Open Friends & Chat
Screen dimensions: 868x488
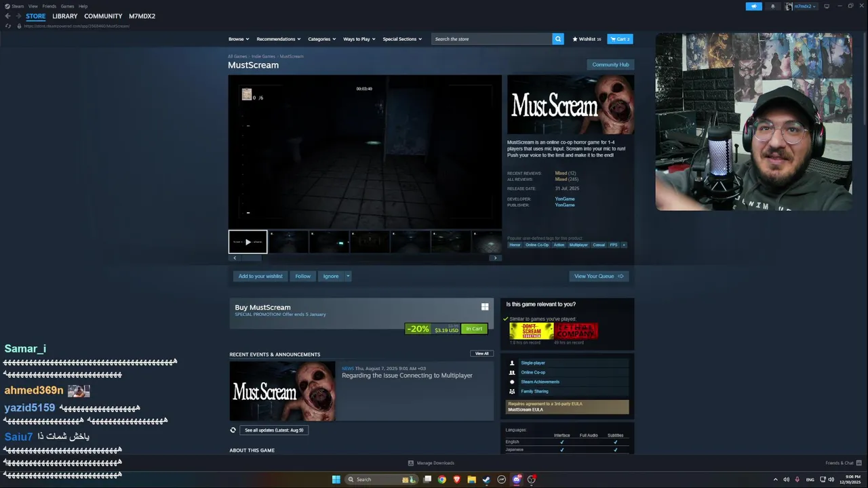[843, 463]
